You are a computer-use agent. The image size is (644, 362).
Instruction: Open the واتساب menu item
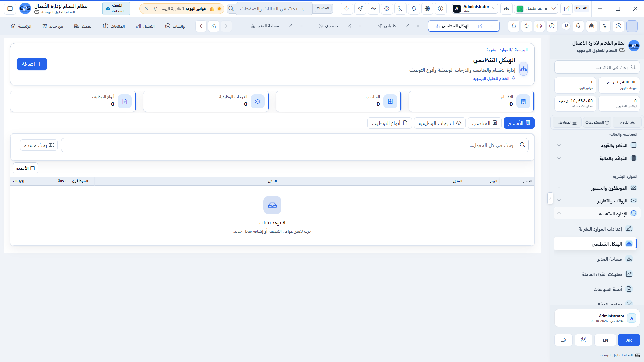pos(175,26)
